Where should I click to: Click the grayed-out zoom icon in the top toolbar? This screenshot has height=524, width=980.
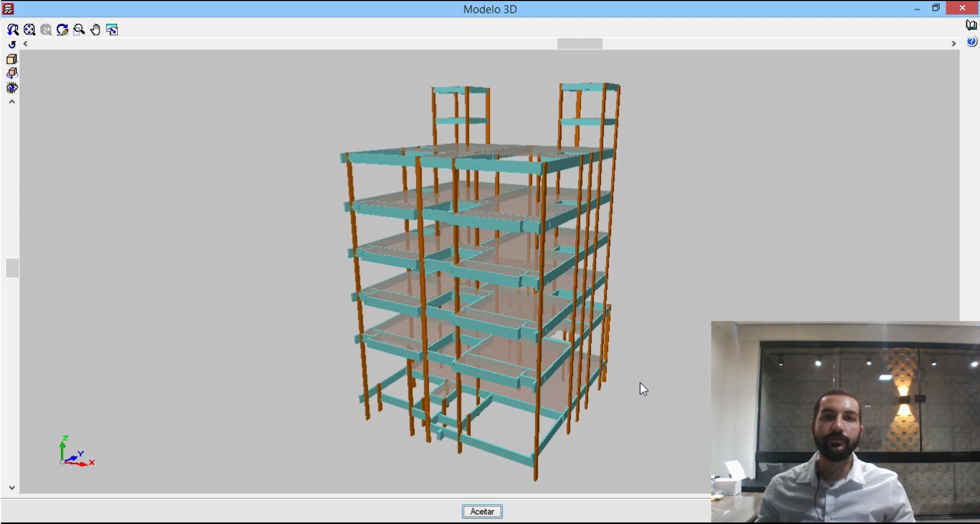tap(46, 30)
